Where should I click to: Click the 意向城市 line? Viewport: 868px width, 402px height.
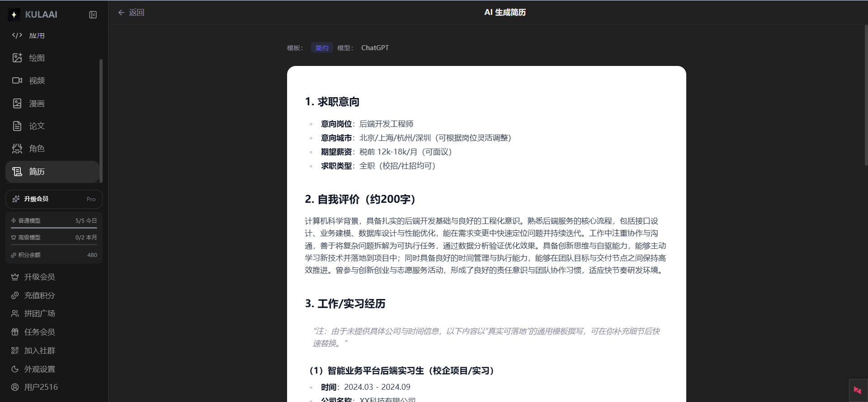pyautogui.click(x=416, y=138)
